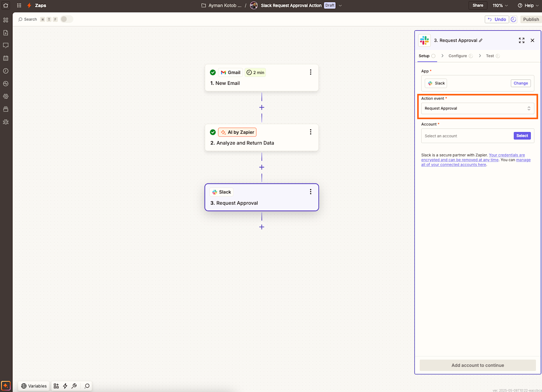Close the Request Approval step panel
This screenshot has height=392, width=542.
(x=532, y=40)
